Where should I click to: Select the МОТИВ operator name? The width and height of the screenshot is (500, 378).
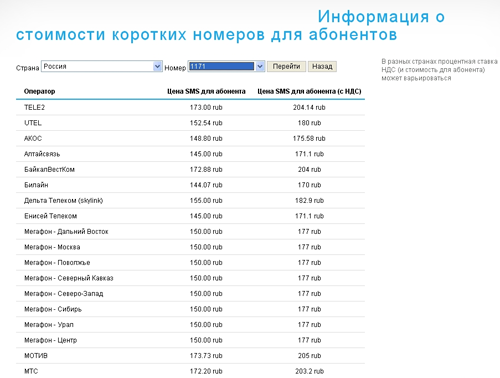pos(36,356)
